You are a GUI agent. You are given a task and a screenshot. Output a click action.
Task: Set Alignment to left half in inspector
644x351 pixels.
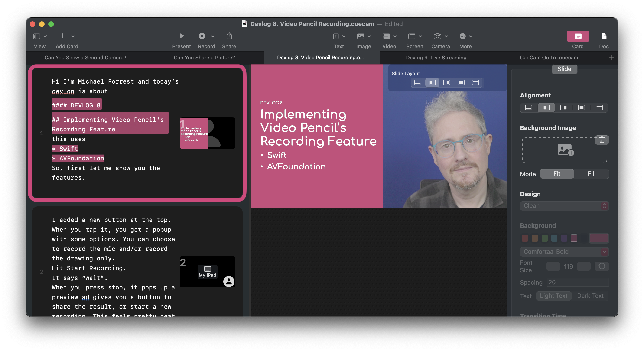tap(546, 108)
